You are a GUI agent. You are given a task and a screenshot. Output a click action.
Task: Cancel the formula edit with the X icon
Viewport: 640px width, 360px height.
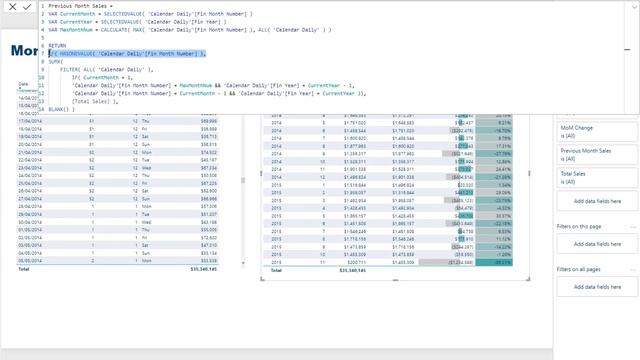pos(12,7)
